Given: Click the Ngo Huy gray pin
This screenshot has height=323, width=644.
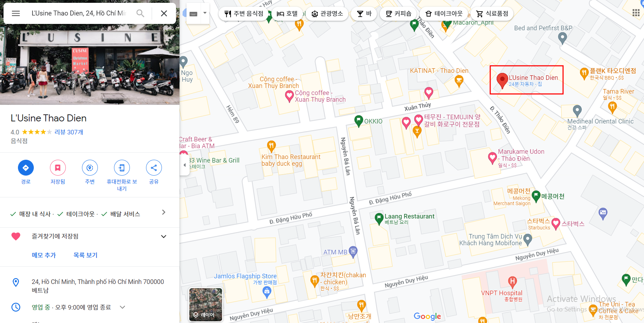Looking at the screenshot, I should [x=183, y=62].
